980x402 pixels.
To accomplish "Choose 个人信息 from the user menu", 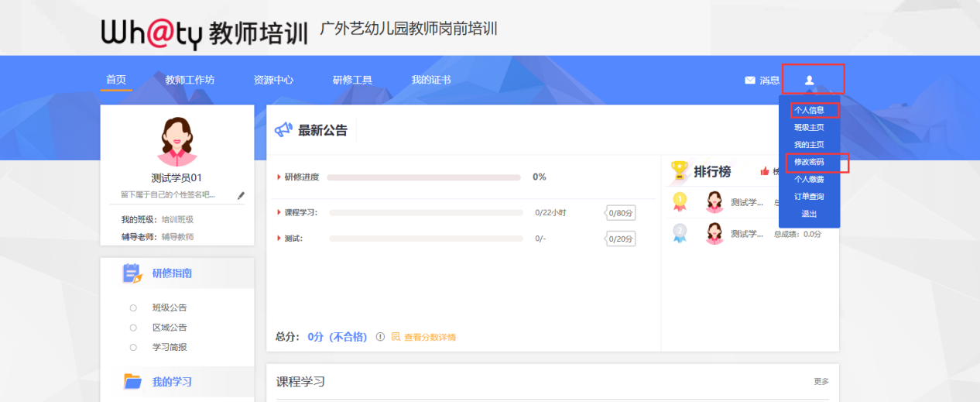I will pyautogui.click(x=809, y=110).
